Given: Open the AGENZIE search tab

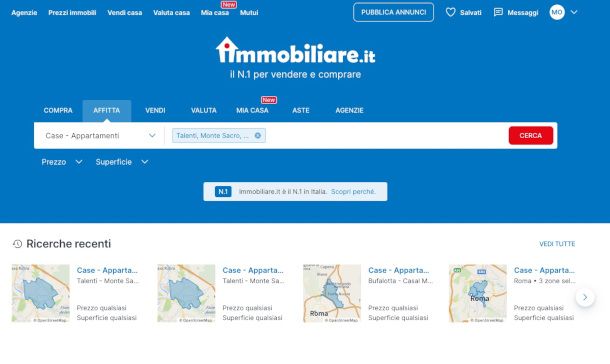Looking at the screenshot, I should pos(349,110).
